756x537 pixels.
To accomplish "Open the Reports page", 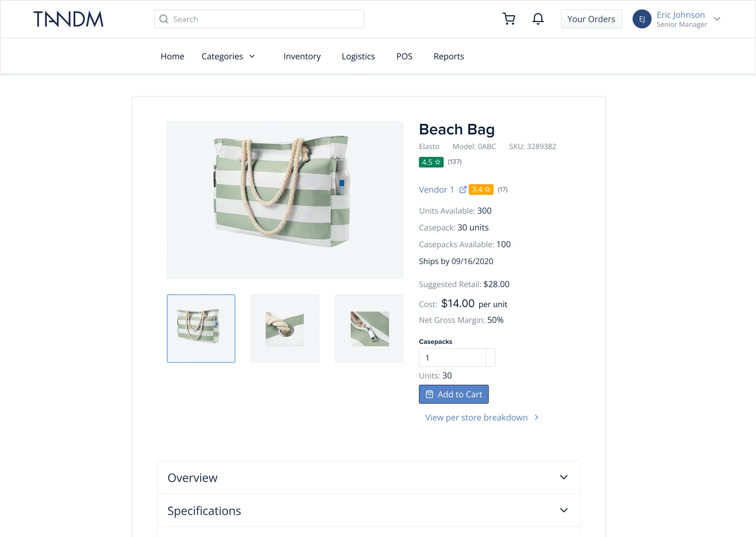I will tap(449, 56).
